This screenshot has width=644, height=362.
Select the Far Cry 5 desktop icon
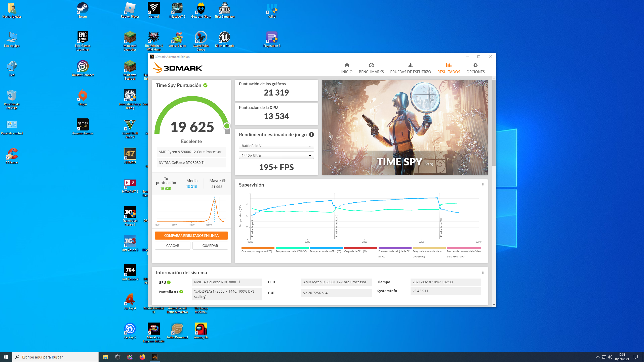130,331
